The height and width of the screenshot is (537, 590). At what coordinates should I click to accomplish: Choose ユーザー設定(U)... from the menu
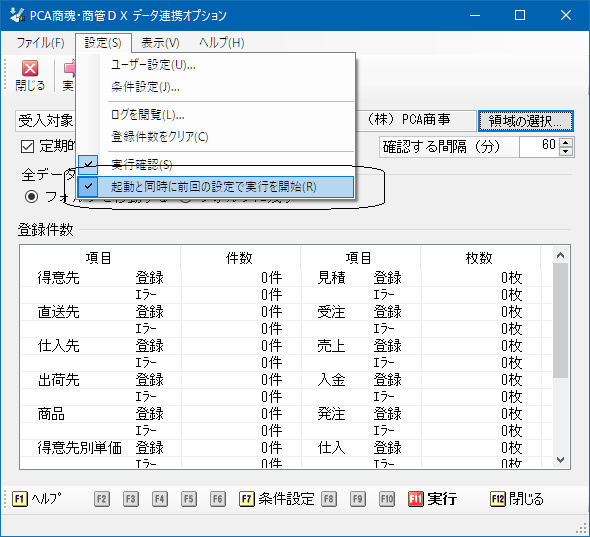pos(215,65)
